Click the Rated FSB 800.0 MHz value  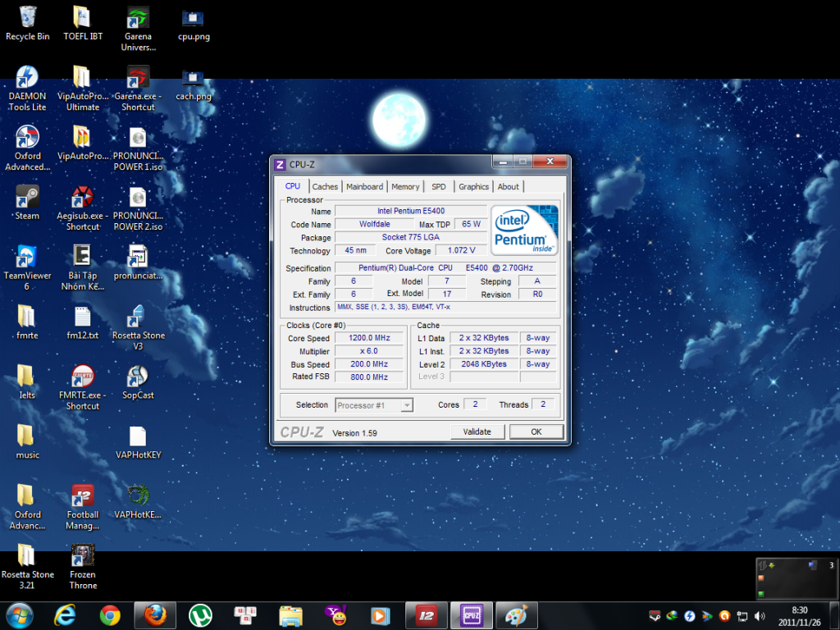pyautogui.click(x=369, y=377)
